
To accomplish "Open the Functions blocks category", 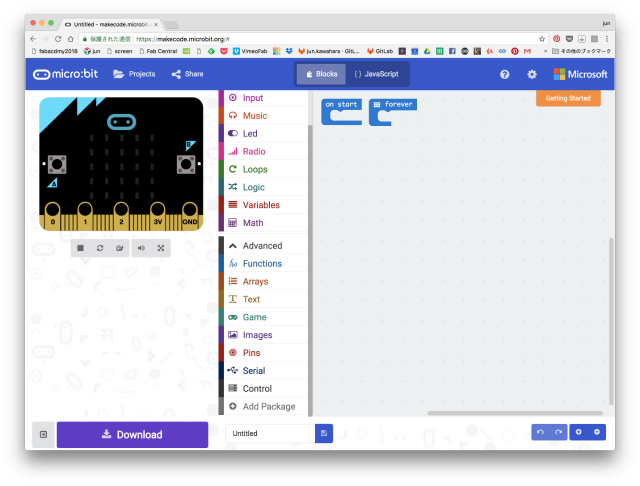I will pos(263,264).
